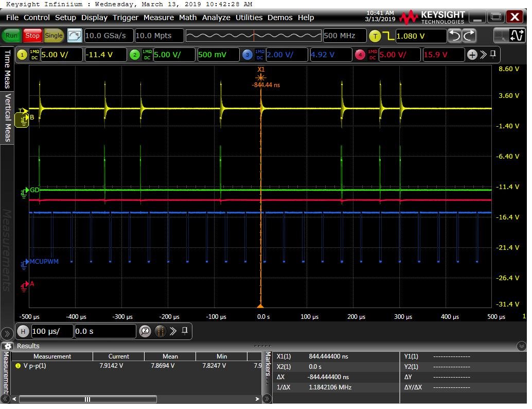532x409 pixels.
Task: Toggle channel 2 green button
Action: [x=134, y=55]
